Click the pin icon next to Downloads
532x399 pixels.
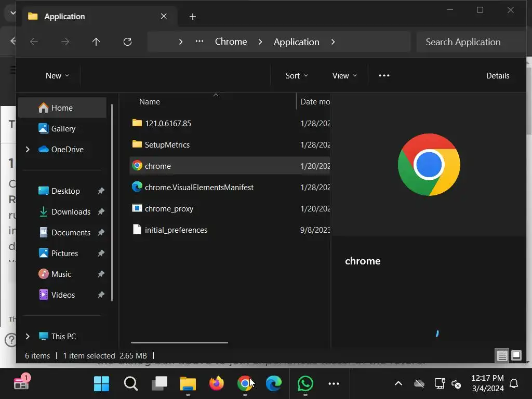(x=101, y=212)
